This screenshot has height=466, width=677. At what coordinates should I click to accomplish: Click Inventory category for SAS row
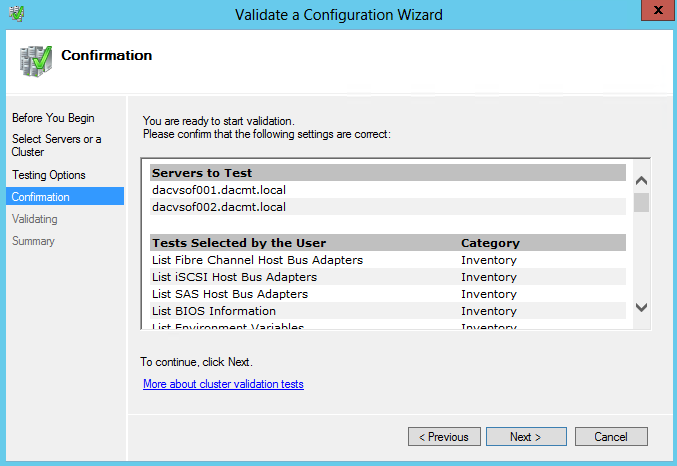point(489,294)
